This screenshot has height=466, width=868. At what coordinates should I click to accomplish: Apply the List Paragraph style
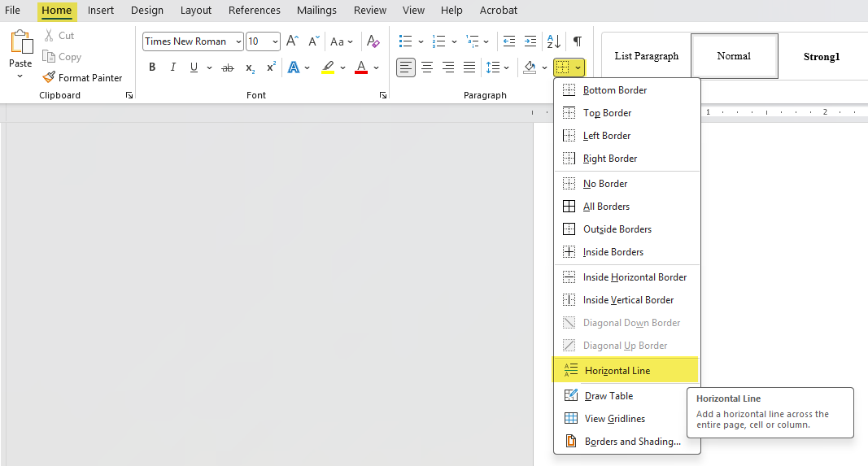click(x=647, y=56)
